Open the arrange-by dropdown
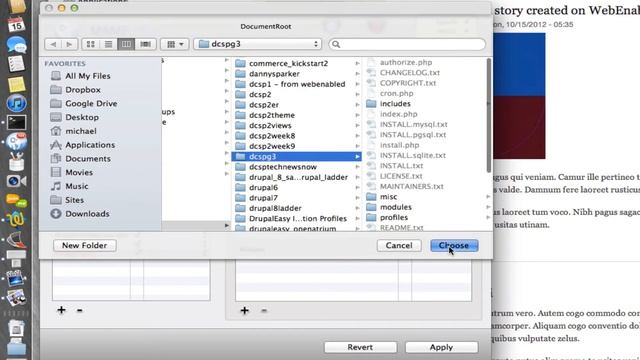640x360 pixels. pyautogui.click(x=175, y=44)
